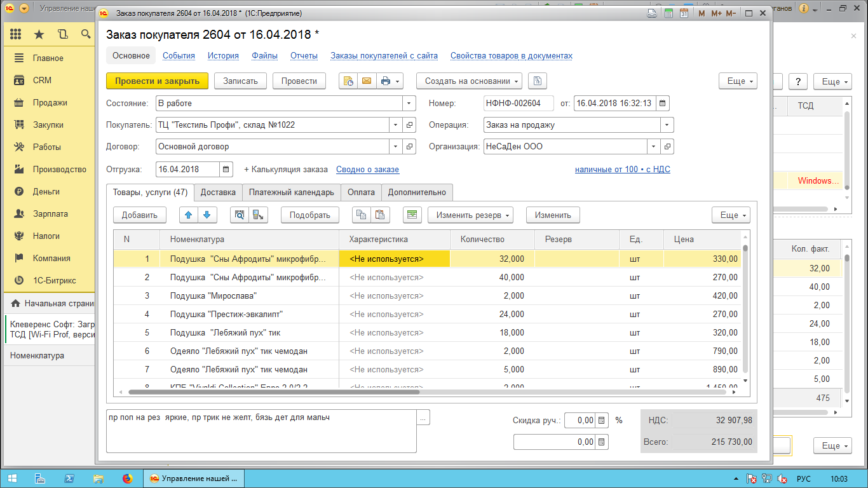Viewport: 868px width, 488px height.
Task: Click search magnifier in main toolbar
Action: (86, 34)
